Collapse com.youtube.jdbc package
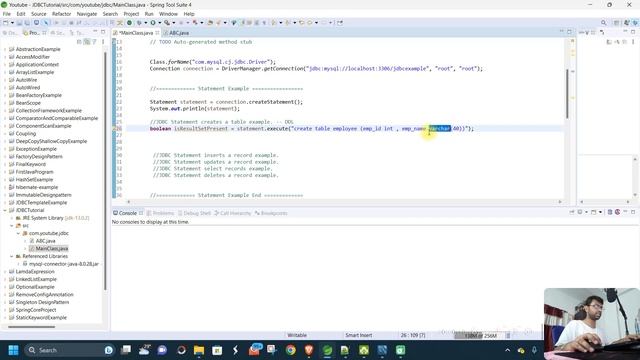This screenshot has width=640, height=360. 18,233
